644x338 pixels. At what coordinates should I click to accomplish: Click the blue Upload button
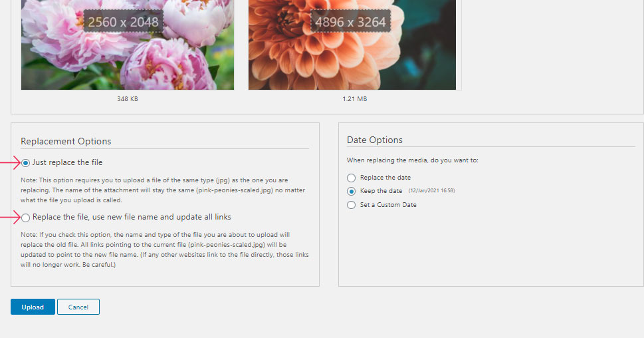[x=33, y=307]
